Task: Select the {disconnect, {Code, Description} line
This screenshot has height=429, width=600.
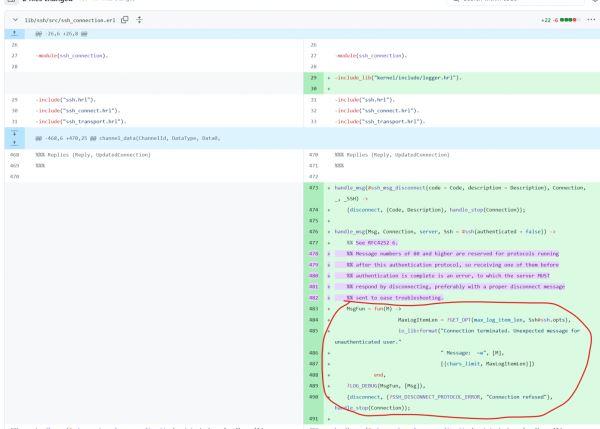Action: pos(436,210)
